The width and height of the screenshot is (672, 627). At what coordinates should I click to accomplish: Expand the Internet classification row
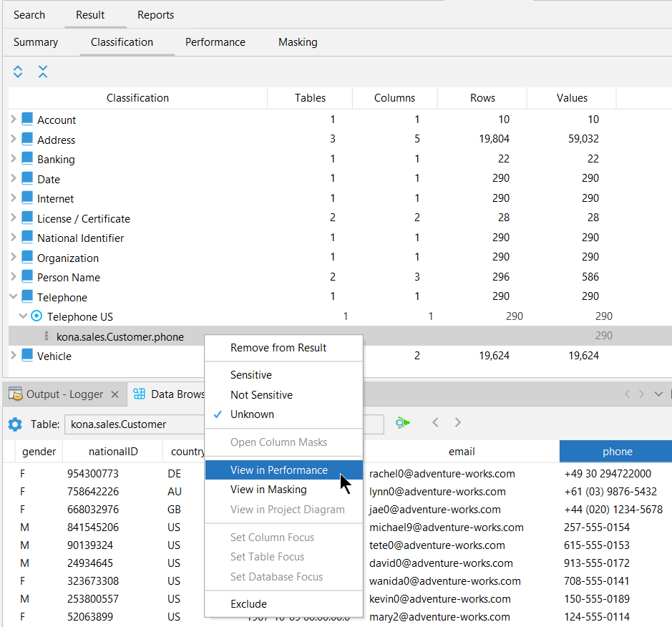[x=14, y=198]
